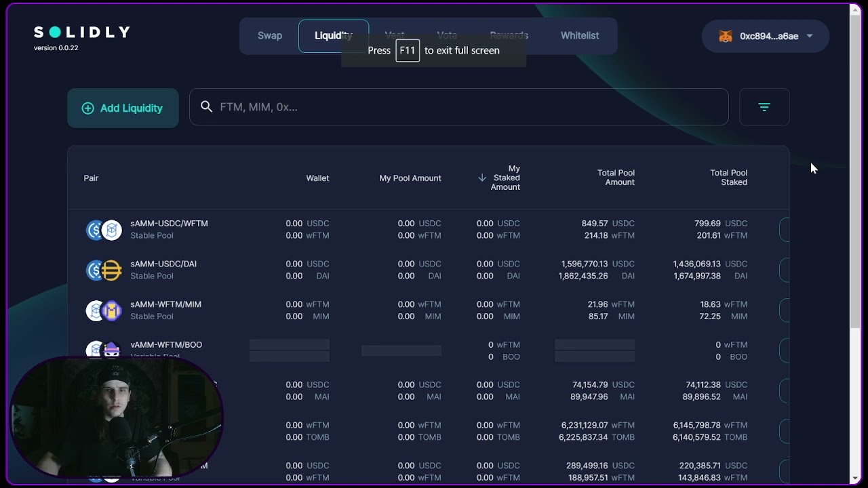Click the 21.96 wFTM pool value
The width and height of the screenshot is (868, 488).
611,304
